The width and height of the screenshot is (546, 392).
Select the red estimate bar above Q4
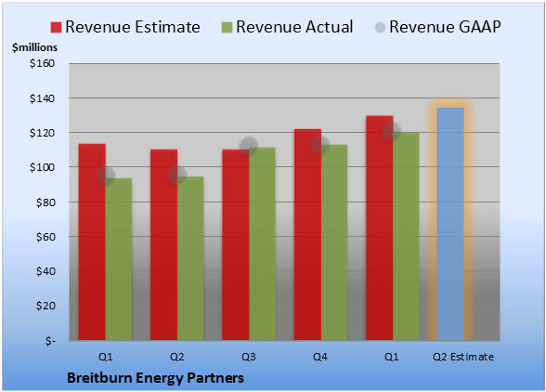coord(307,234)
